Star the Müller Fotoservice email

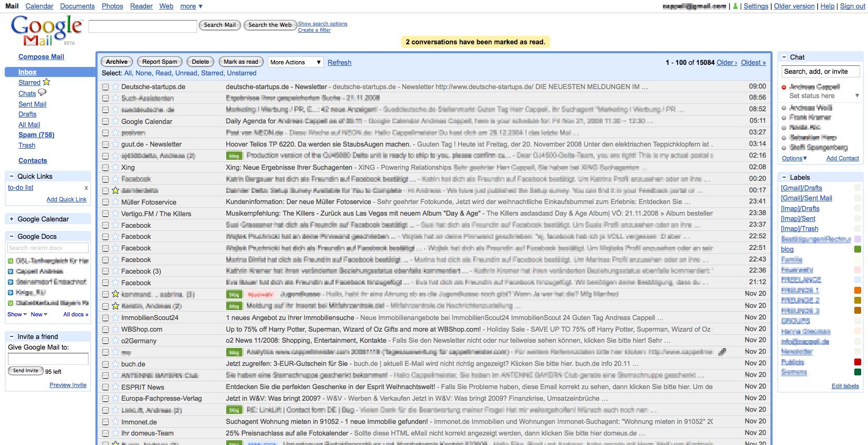tap(115, 202)
